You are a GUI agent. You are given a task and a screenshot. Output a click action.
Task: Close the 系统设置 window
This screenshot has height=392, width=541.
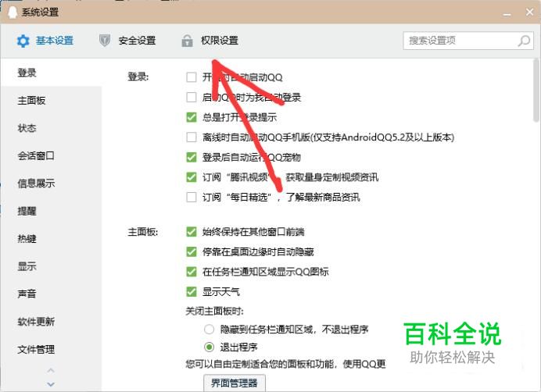pyautogui.click(x=529, y=12)
